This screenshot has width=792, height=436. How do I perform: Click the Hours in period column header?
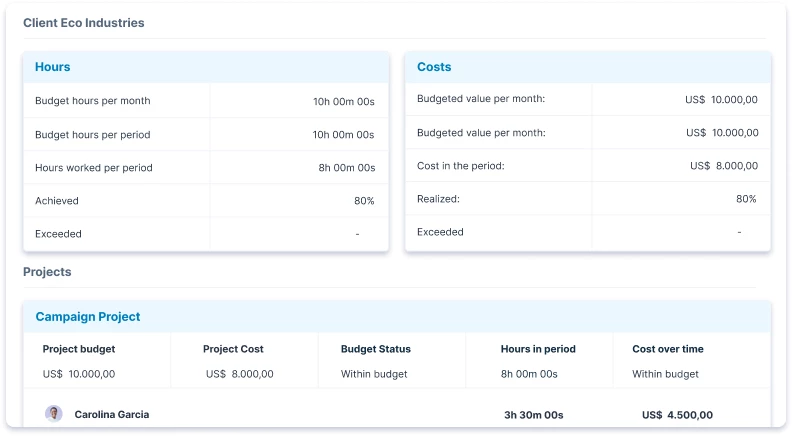(x=538, y=349)
